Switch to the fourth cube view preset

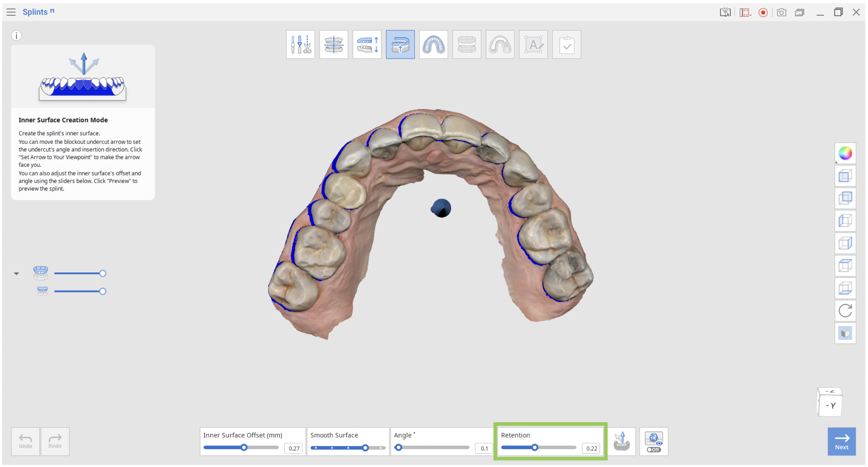[845, 243]
